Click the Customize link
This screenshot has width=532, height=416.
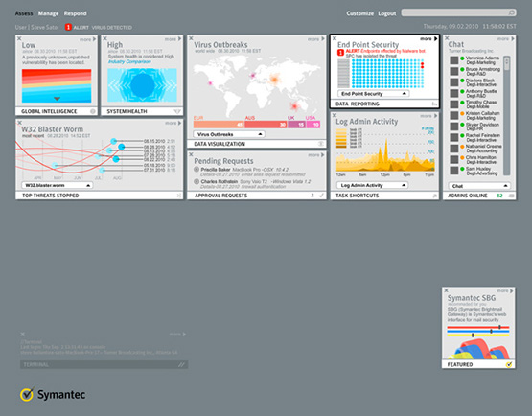[360, 13]
